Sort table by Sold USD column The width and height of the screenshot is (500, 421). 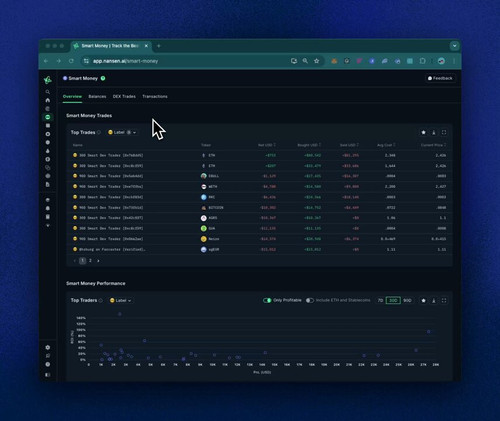click(x=349, y=145)
